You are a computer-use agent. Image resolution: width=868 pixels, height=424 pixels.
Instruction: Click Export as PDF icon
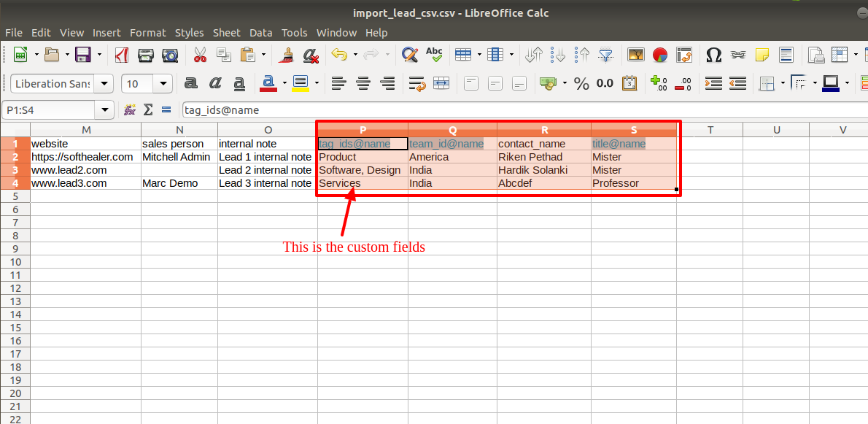tap(121, 54)
